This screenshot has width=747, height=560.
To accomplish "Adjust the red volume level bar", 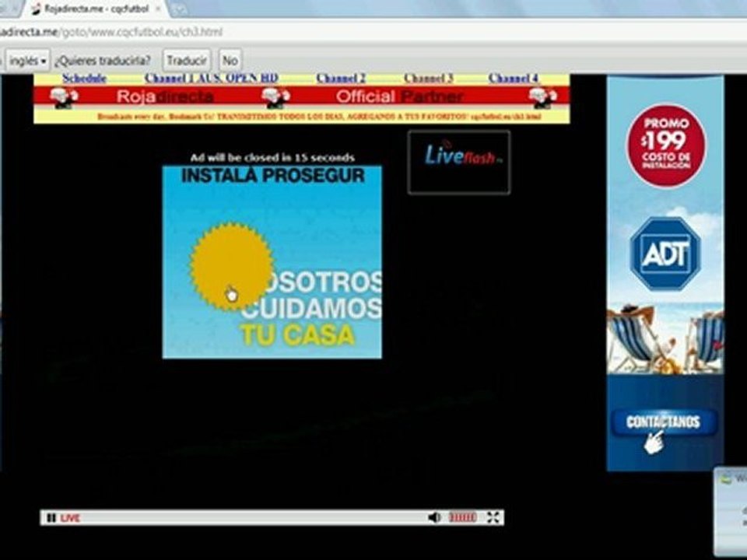I will [462, 517].
